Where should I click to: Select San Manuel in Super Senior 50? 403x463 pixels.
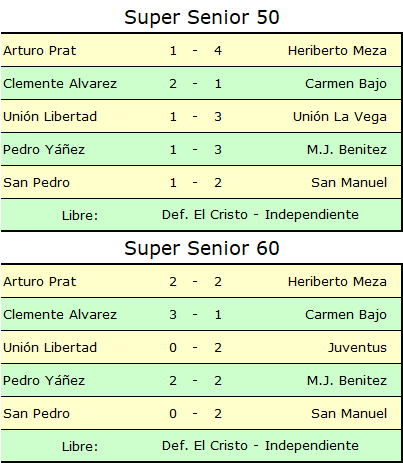pos(349,182)
